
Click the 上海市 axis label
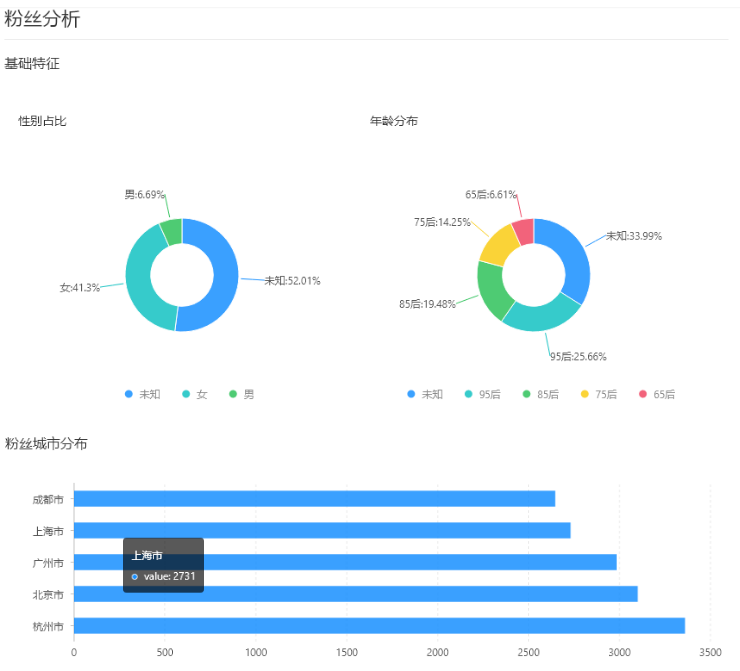pyautogui.click(x=48, y=531)
